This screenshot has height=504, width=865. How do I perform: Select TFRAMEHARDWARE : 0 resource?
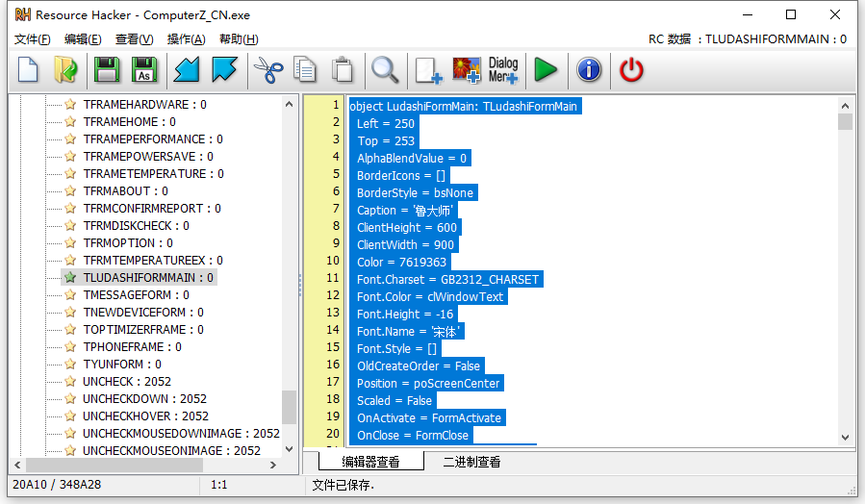[x=144, y=104]
